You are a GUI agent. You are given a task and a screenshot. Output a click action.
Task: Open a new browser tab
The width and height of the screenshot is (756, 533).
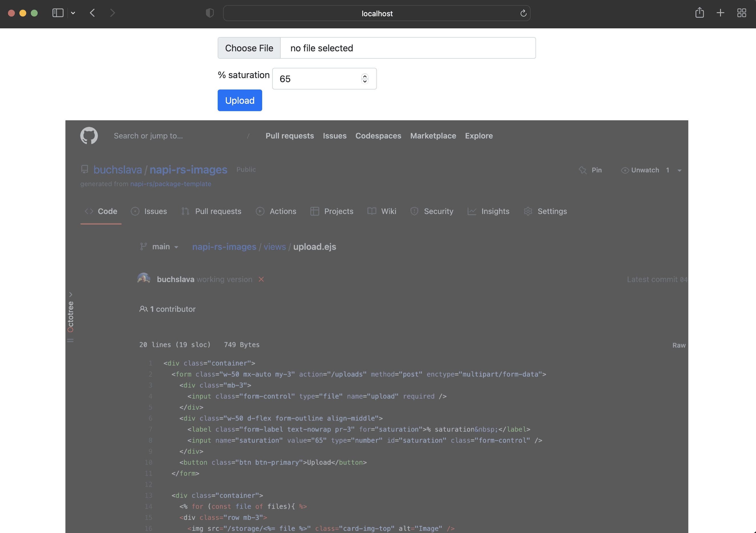click(720, 13)
